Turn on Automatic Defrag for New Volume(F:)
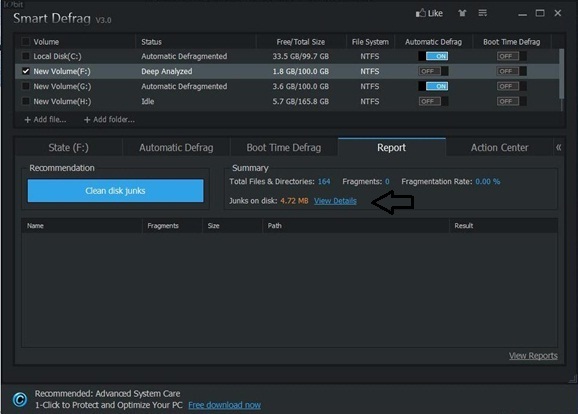This screenshot has width=578, height=414. pos(433,71)
